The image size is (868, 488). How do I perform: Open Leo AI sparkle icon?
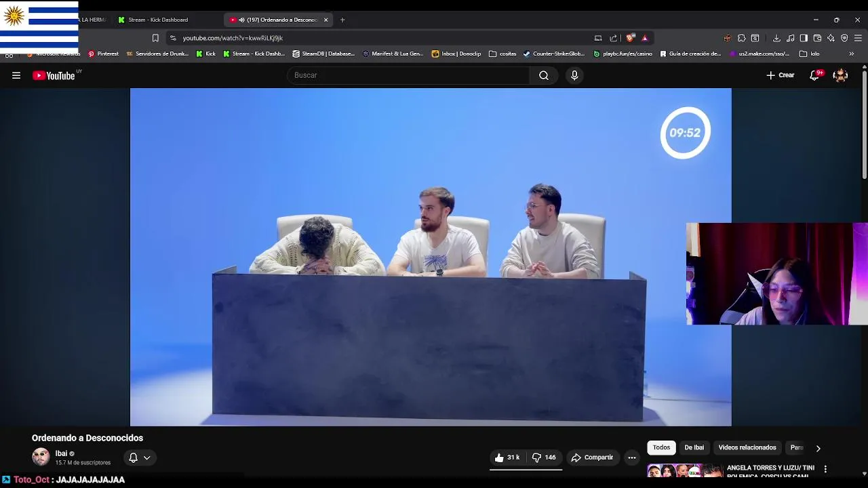[831, 38]
